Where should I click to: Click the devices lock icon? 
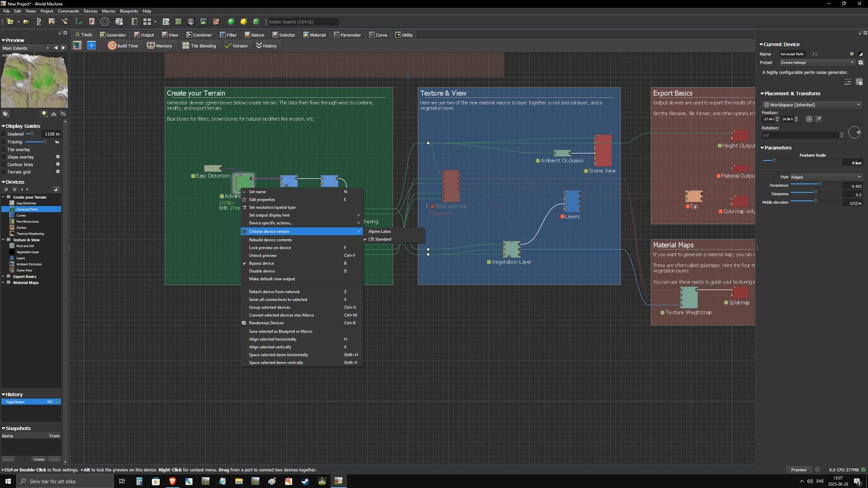click(x=56, y=189)
